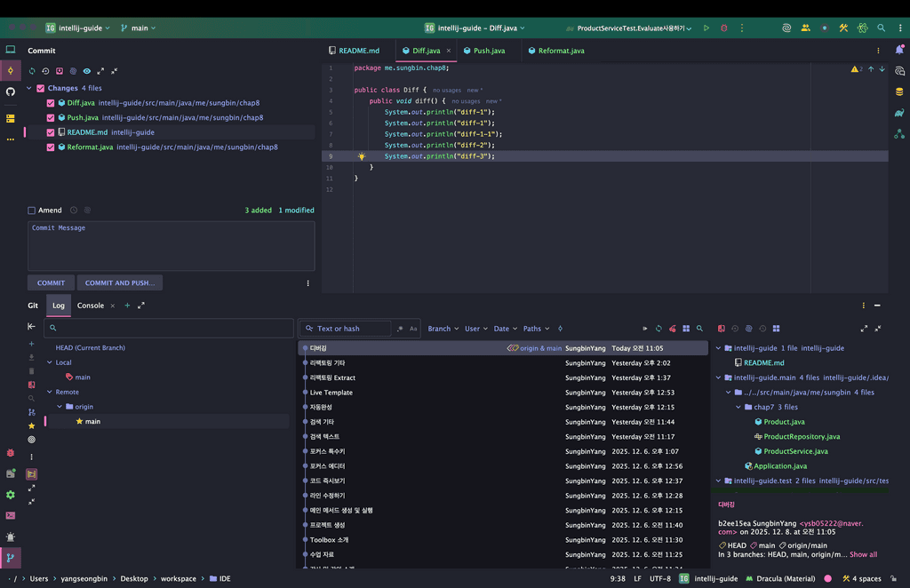The height and width of the screenshot is (588, 910).
Task: Open the Database tool window
Action: [x=899, y=91]
